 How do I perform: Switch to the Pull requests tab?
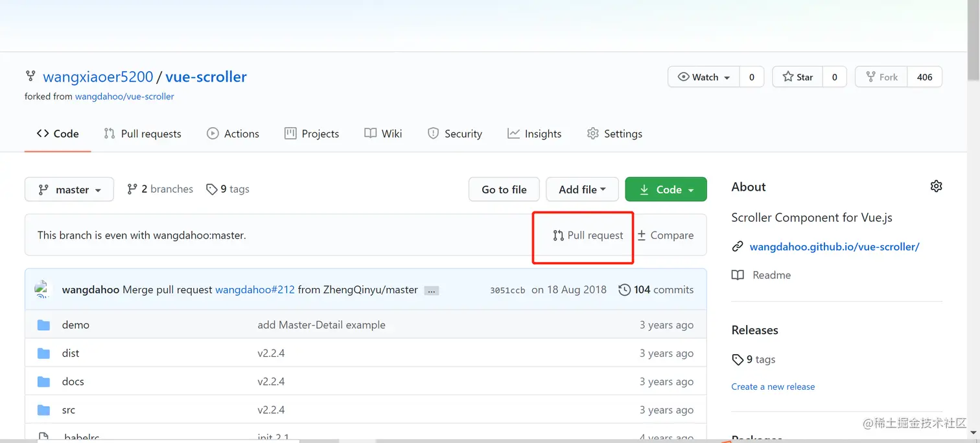tap(143, 134)
